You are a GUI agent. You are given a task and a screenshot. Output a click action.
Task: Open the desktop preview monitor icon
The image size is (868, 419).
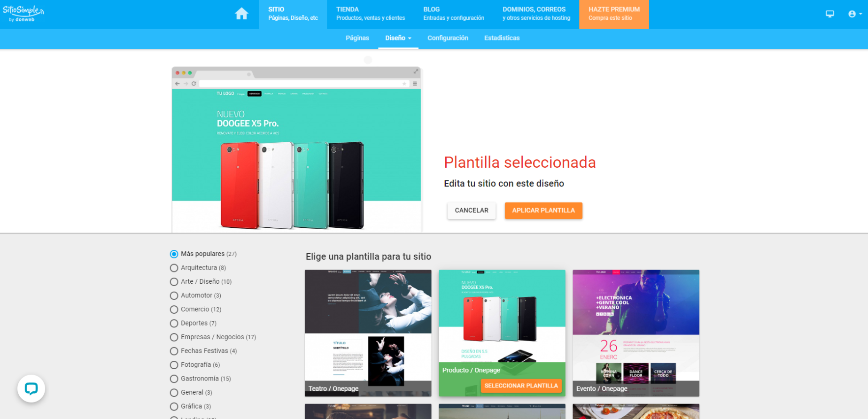click(830, 14)
